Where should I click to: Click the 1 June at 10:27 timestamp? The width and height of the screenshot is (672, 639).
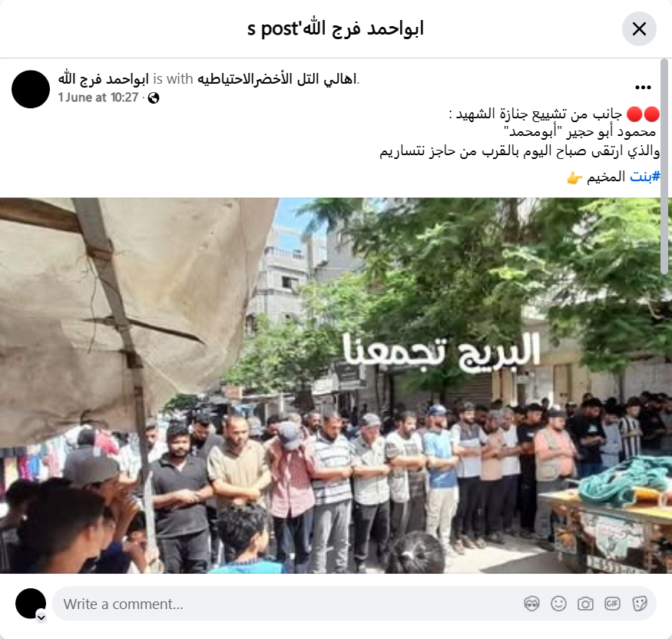tap(98, 98)
